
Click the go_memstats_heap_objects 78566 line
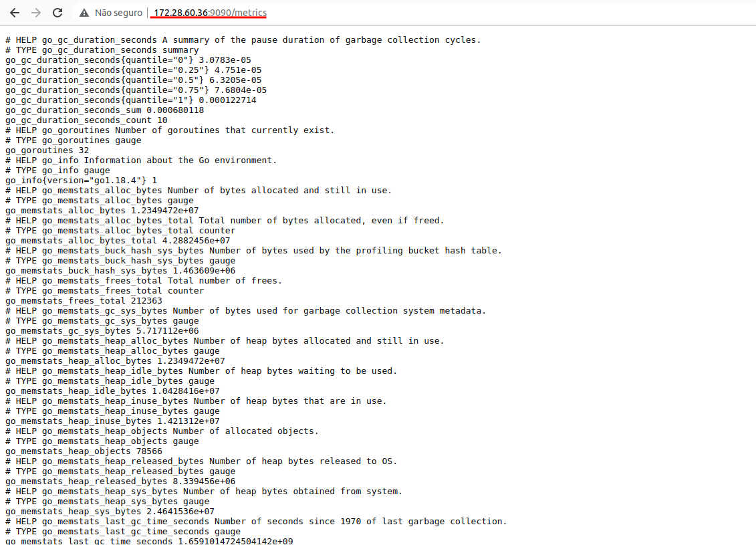point(84,451)
